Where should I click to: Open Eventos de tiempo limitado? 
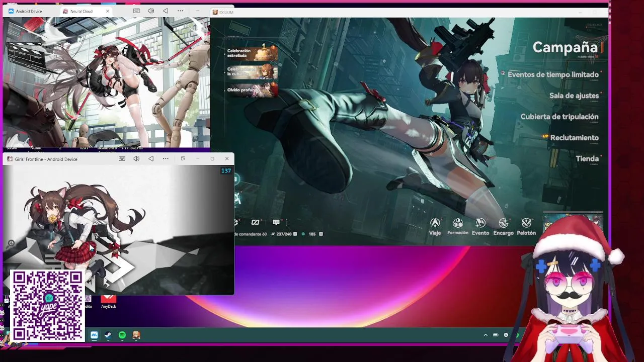pyautogui.click(x=553, y=74)
